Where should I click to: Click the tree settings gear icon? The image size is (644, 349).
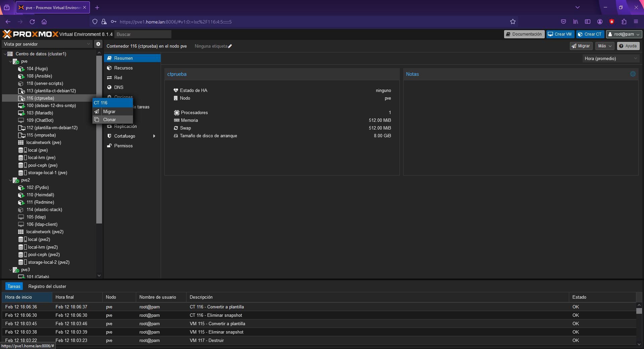tap(98, 44)
